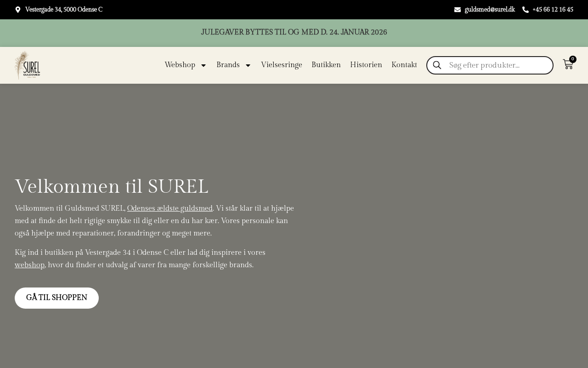This screenshot has width=588, height=368.
Task: Click the 'Velkommen til SUREL' heading
Action: click(x=112, y=187)
